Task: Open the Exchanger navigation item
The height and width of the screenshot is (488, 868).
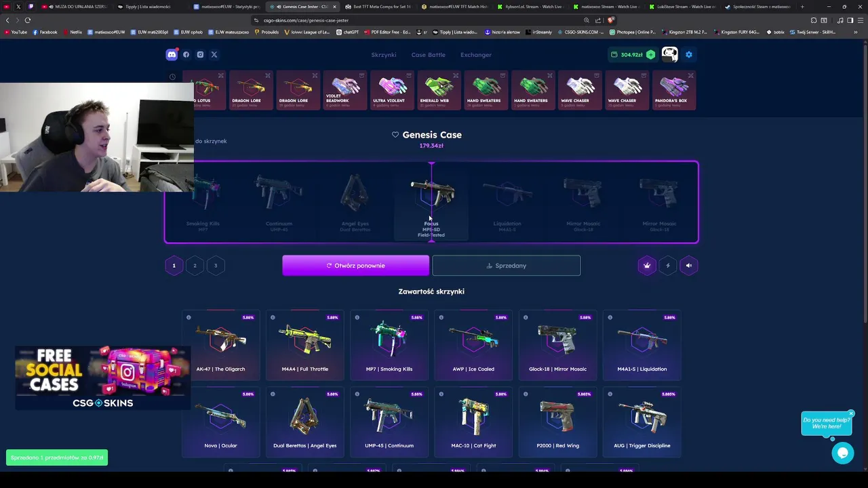Action: (x=476, y=55)
